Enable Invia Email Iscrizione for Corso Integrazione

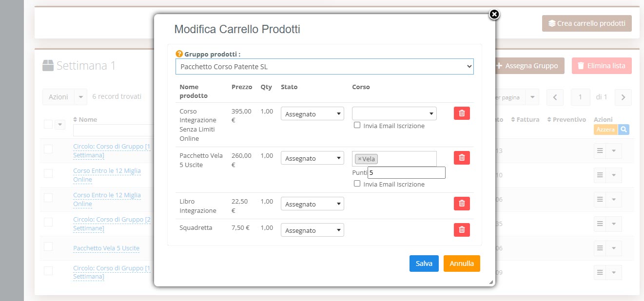[x=357, y=125]
